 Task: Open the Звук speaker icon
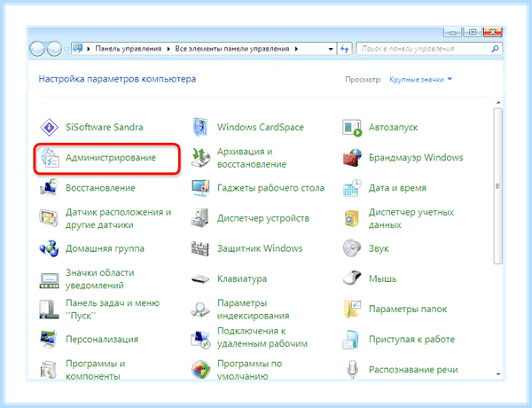tap(352, 248)
